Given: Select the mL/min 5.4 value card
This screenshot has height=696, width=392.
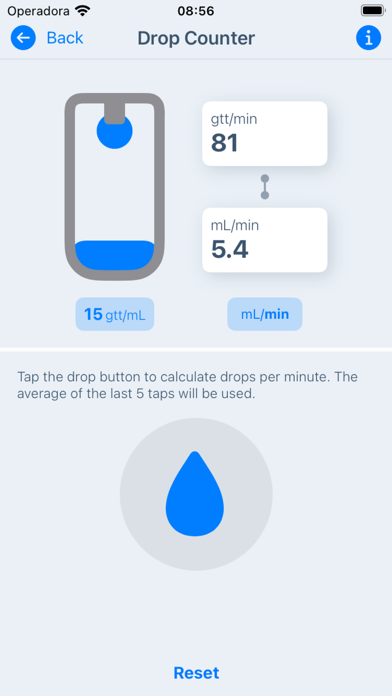Looking at the screenshot, I should click(x=265, y=240).
